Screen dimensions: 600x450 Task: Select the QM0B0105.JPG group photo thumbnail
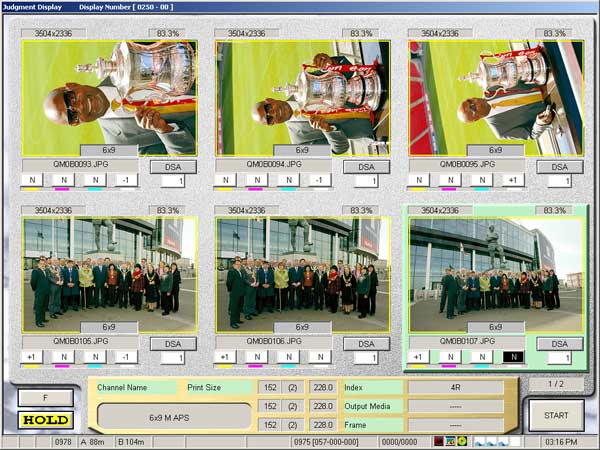(110, 275)
